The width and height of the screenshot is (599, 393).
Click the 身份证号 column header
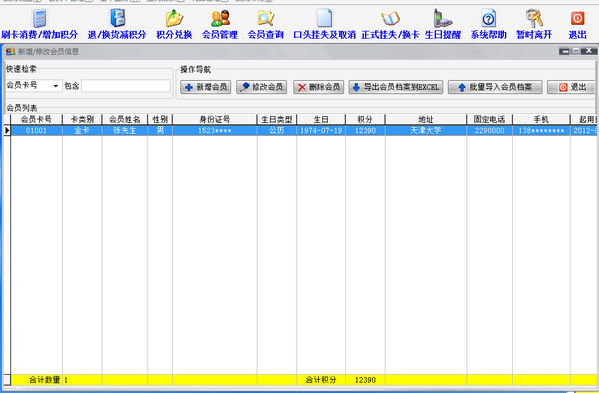pos(215,120)
